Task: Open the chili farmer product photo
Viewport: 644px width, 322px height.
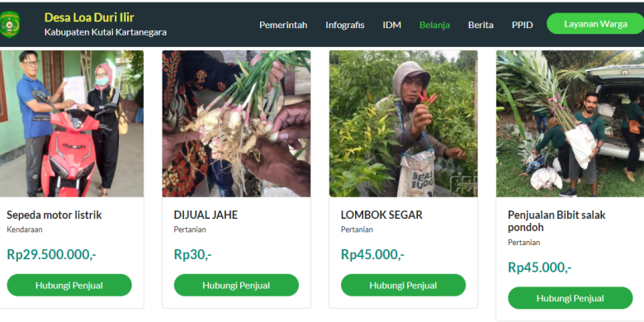Action: pyautogui.click(x=403, y=124)
